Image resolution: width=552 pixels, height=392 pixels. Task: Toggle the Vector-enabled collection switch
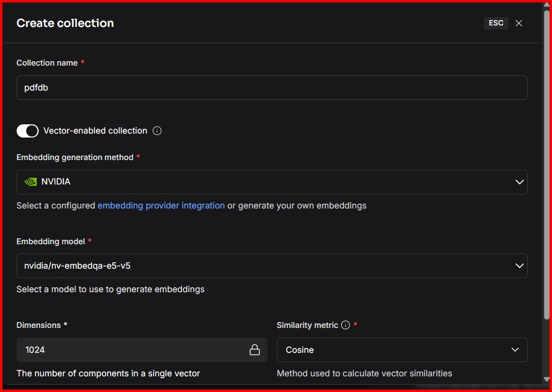(x=27, y=131)
